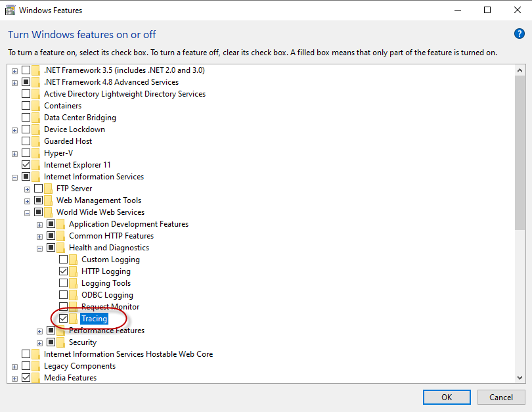Select the Data Center Bridging item
532x412 pixels.
[x=79, y=118]
